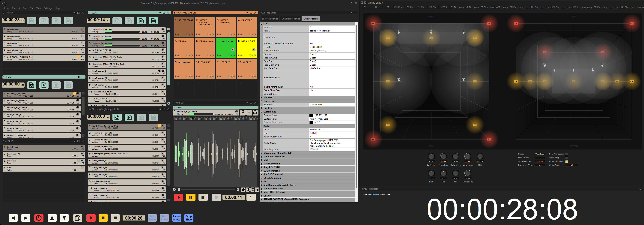Click the zoom in magnifier below the waveform

243,190
